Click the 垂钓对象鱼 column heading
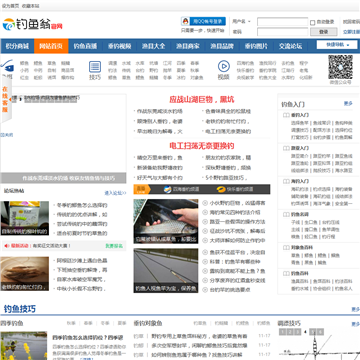360x360 pixels. (148, 323)
